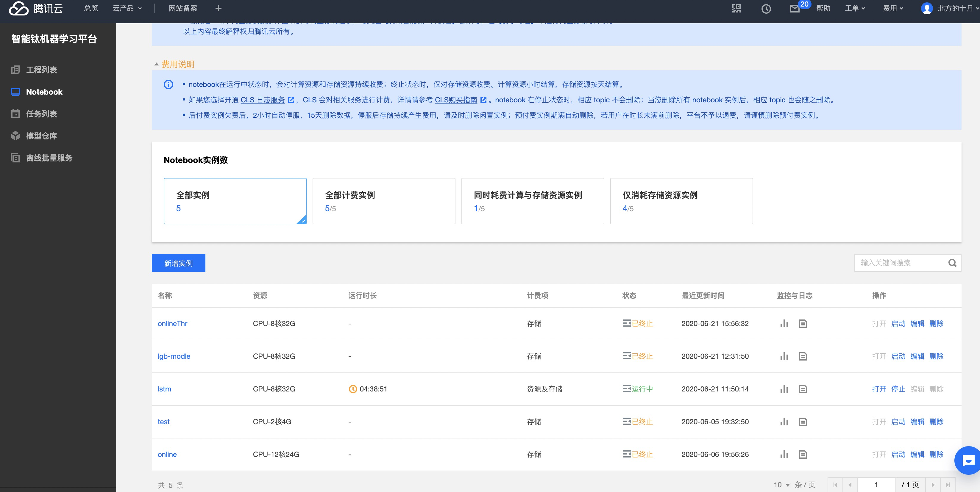Viewport: 980px width, 492px height.
Task: Select the 仅消耗存储资源实例 card
Action: (x=681, y=201)
